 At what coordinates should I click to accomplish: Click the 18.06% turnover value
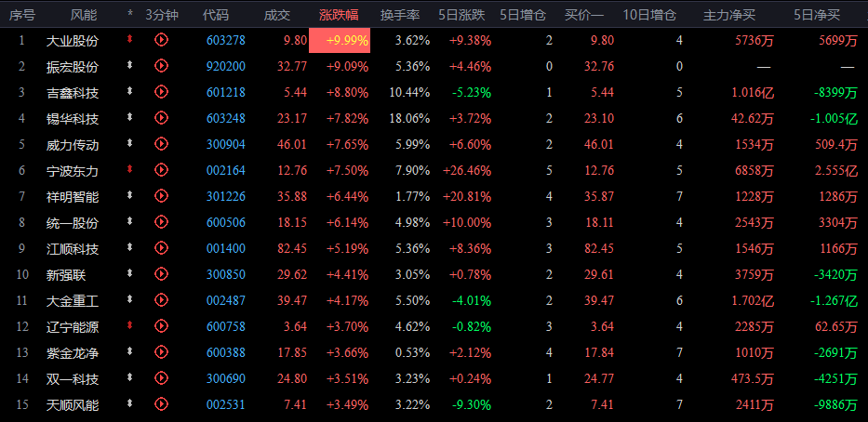coord(409,118)
